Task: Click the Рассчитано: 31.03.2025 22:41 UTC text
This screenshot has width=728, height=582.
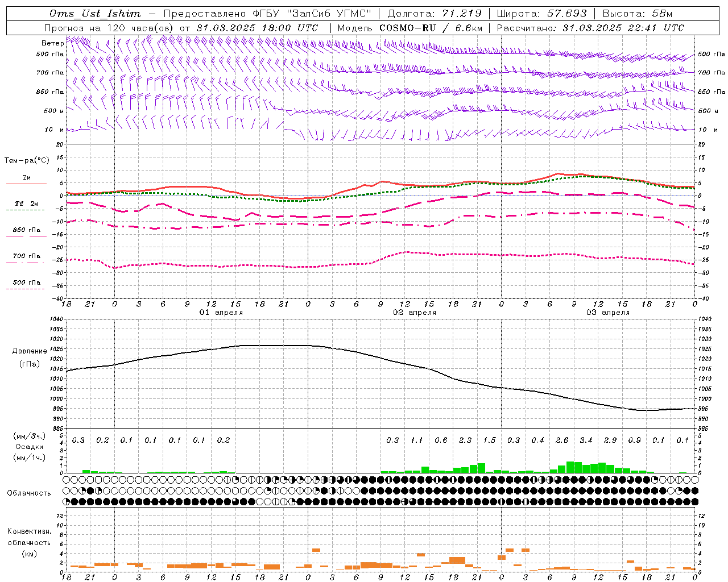Action: point(590,28)
